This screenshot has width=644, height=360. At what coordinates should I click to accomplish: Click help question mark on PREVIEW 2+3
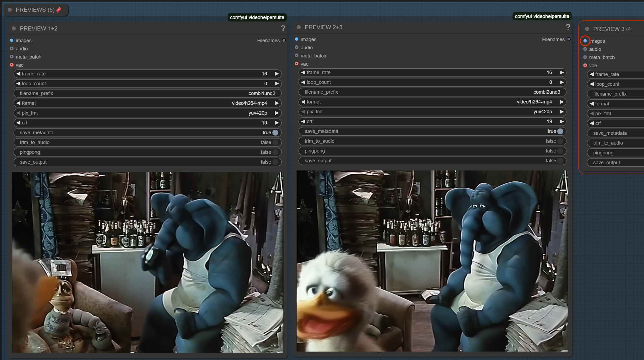[x=568, y=27]
